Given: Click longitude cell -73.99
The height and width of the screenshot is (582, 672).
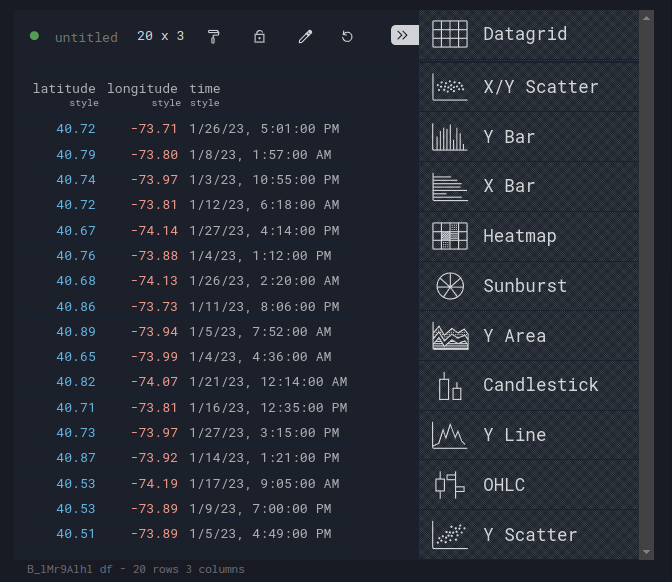Looking at the screenshot, I should pos(154,357).
